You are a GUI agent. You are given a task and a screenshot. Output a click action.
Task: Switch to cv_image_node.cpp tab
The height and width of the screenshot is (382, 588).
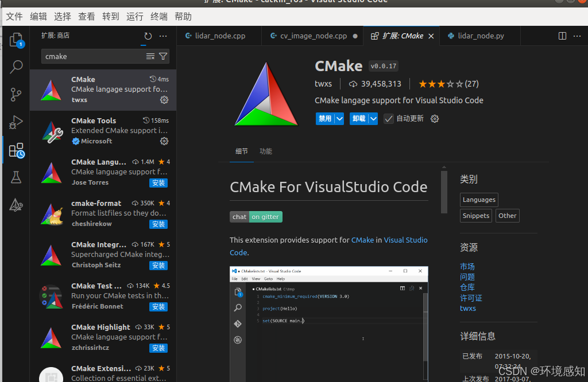point(312,36)
